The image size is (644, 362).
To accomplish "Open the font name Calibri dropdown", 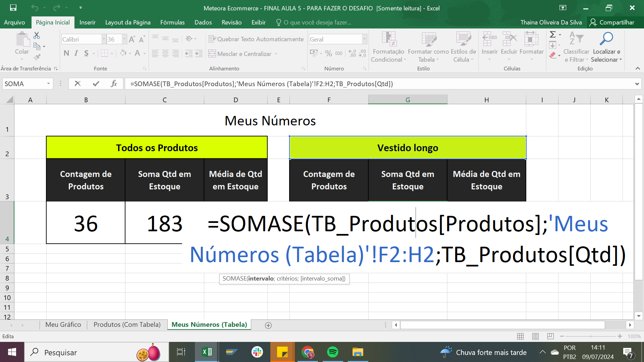I will pyautogui.click(x=104, y=39).
